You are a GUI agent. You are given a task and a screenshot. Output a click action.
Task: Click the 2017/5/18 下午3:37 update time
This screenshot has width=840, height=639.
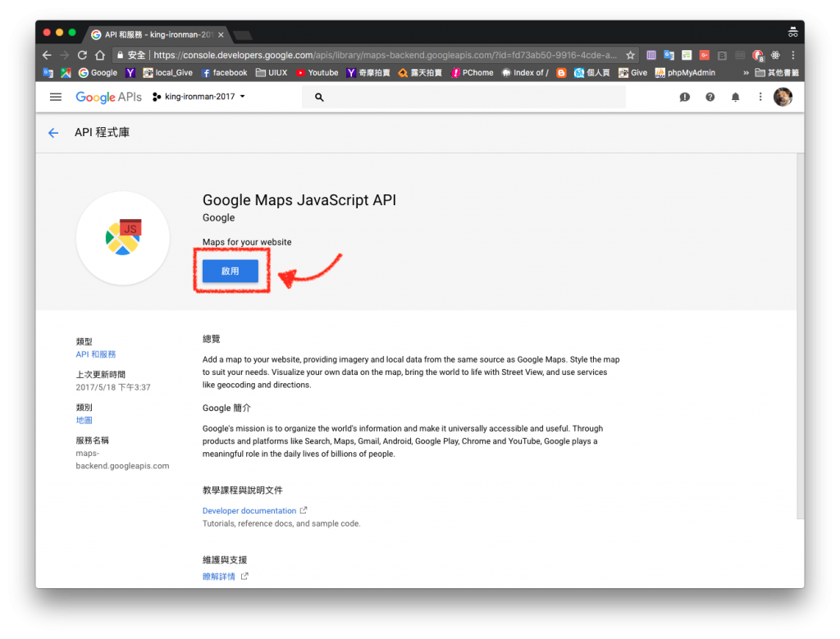[x=113, y=387]
